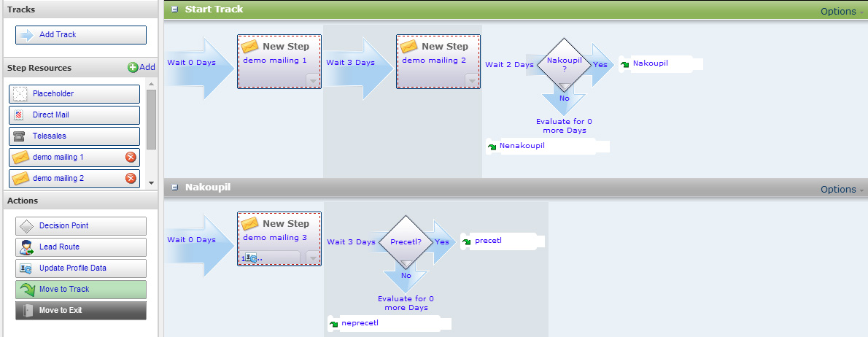Click the Add Track button
The height and width of the screenshot is (337, 868).
[x=81, y=35]
